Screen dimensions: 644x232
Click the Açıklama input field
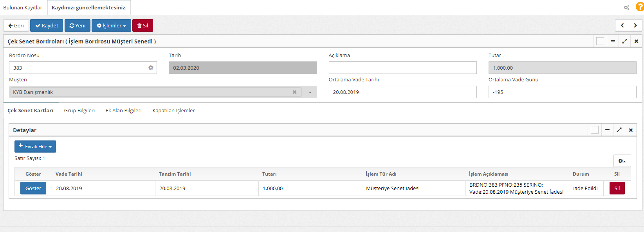402,68
